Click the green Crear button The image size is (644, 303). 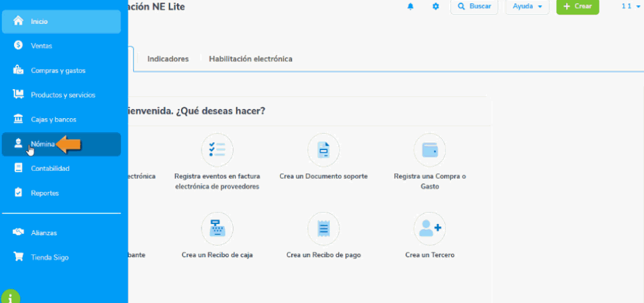pos(577,7)
